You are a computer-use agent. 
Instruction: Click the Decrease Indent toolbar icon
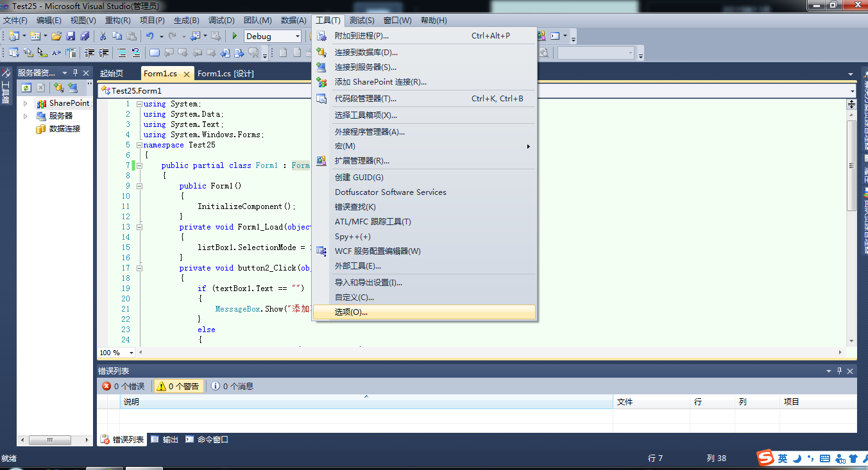tap(89, 53)
